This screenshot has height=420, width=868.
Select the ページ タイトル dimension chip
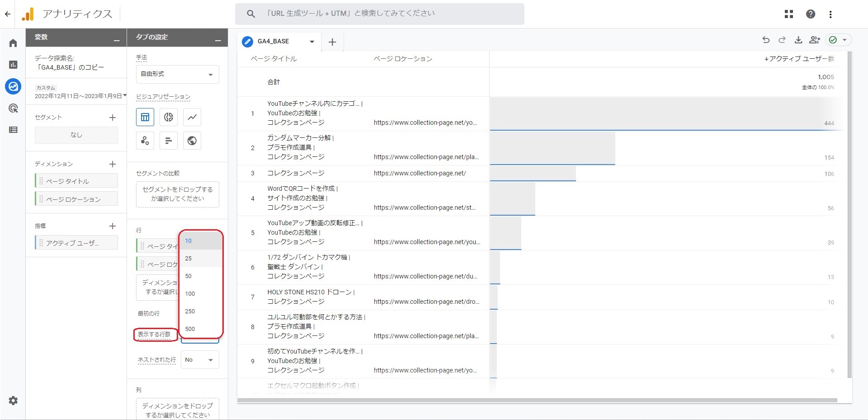tap(76, 181)
